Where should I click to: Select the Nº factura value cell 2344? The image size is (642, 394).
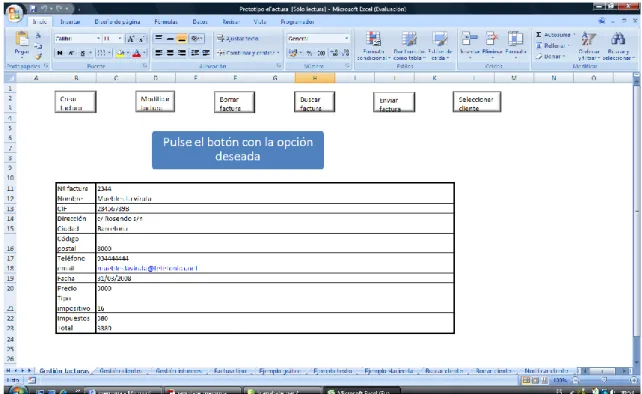[x=275, y=188]
